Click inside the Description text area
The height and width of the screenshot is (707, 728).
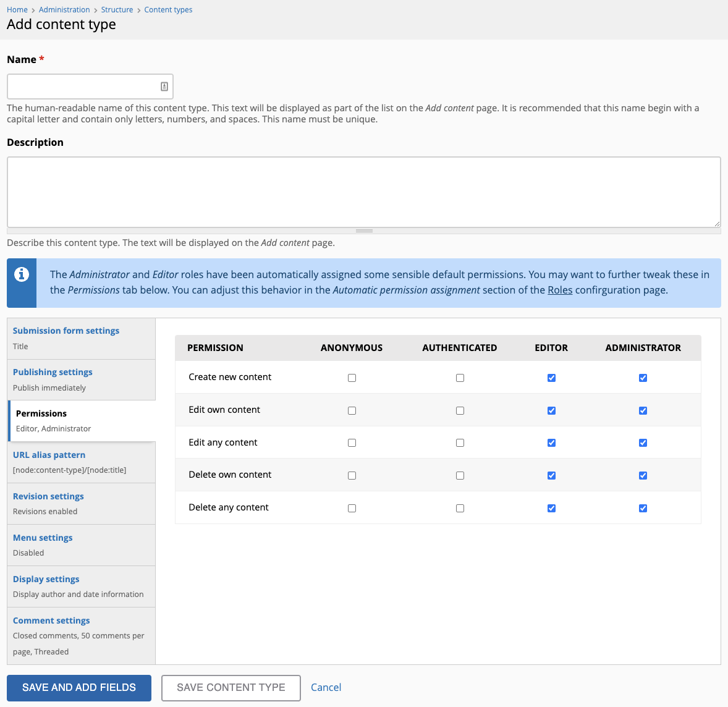364,192
